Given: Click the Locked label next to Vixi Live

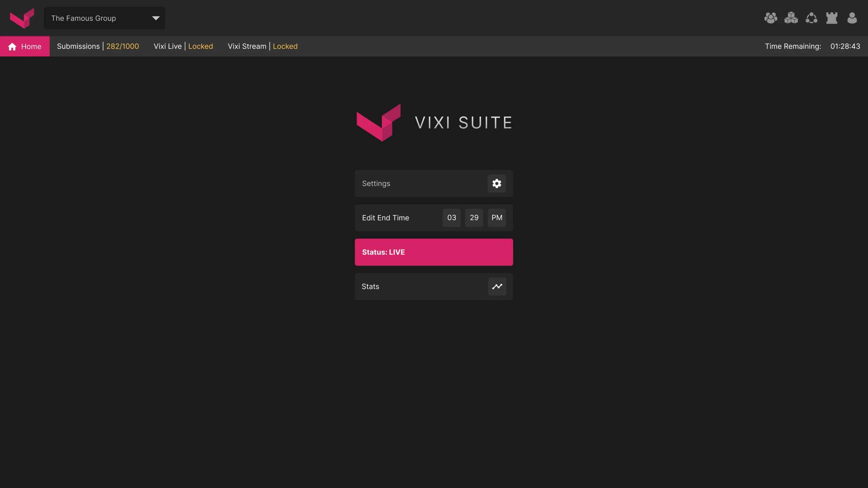Looking at the screenshot, I should pos(200,46).
